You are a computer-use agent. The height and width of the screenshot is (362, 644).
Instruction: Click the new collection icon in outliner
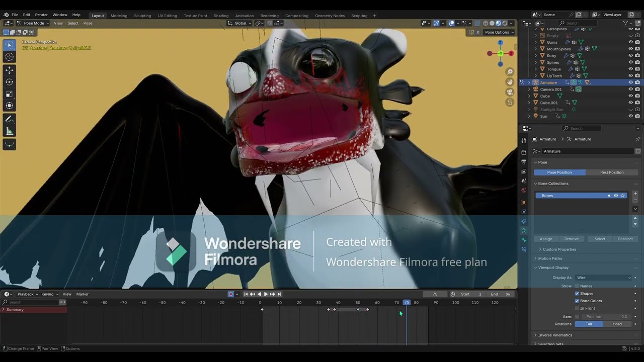tap(637, 23)
